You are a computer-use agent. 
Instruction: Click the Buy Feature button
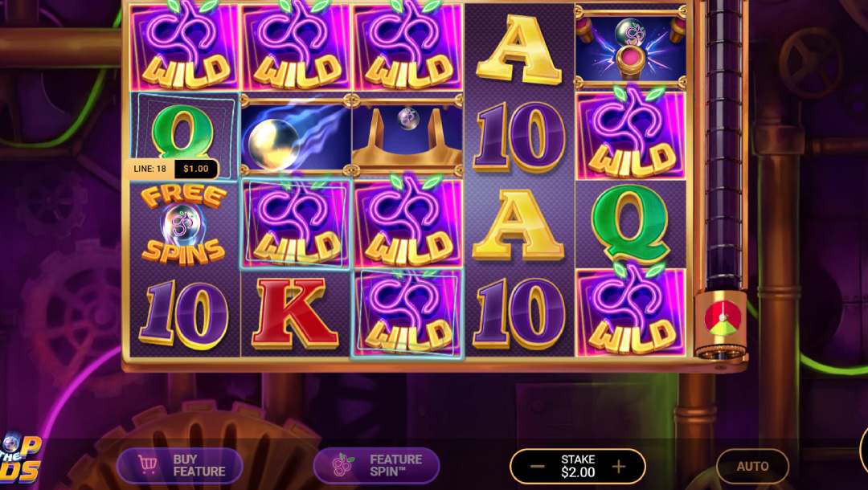click(x=179, y=466)
